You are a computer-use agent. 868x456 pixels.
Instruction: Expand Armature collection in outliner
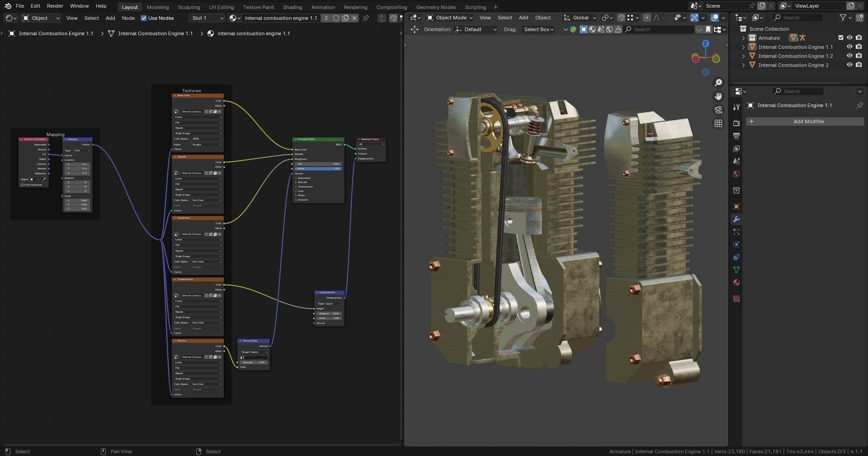(x=743, y=38)
